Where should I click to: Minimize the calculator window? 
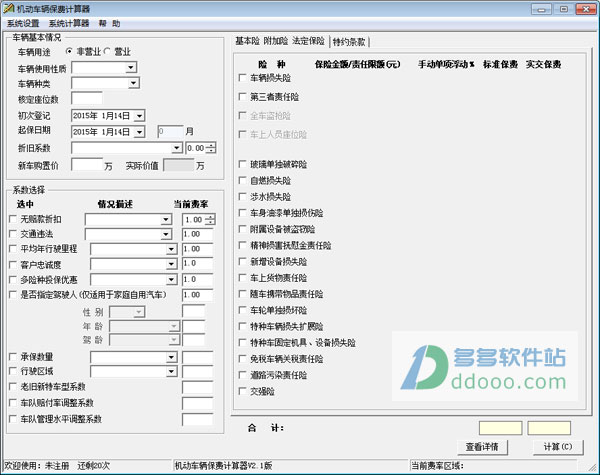click(x=541, y=9)
